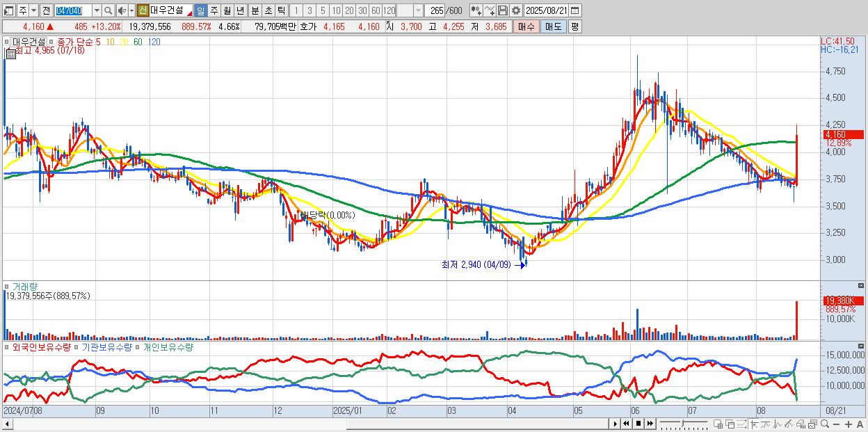The height and width of the screenshot is (432, 868).
Task: Choose the 3 interval button
Action: (310, 10)
